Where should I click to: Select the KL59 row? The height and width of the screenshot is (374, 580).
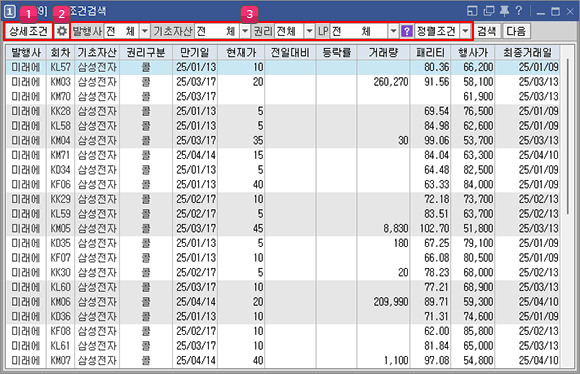tap(283, 214)
